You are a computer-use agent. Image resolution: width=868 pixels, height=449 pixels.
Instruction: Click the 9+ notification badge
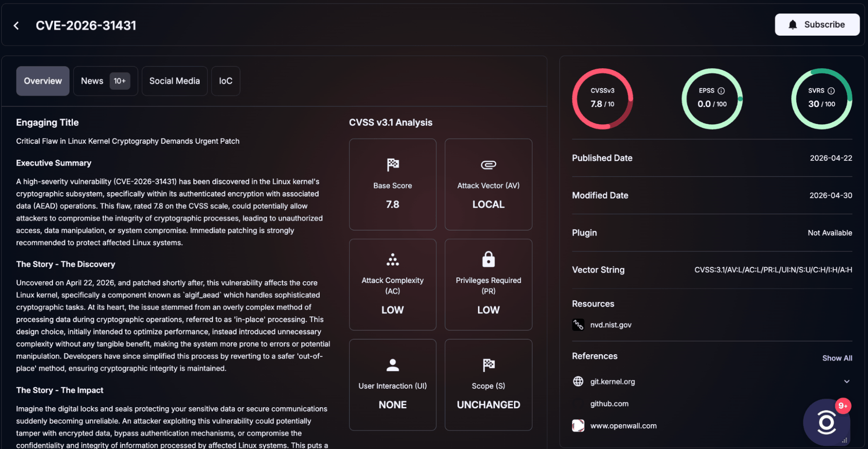(842, 406)
